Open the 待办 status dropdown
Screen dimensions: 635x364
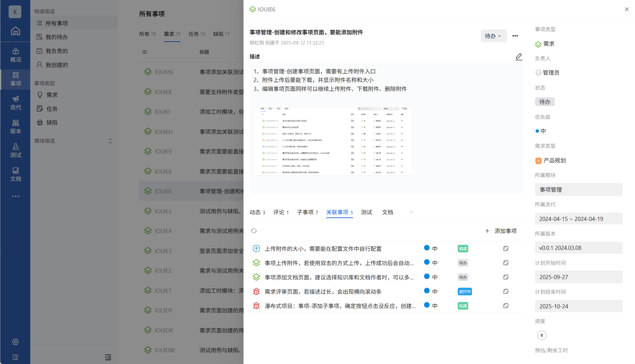pos(493,36)
